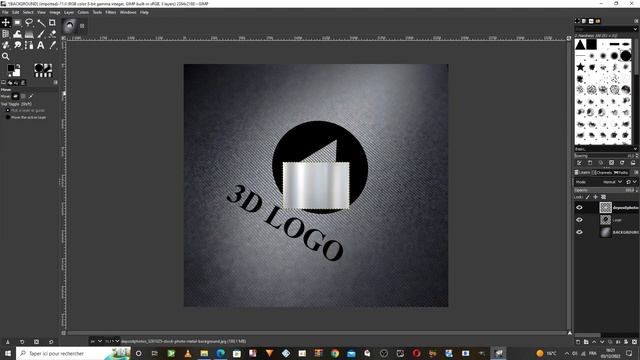Open the zoom level dropdown in status bar
The image size is (640, 360).
(112, 341)
